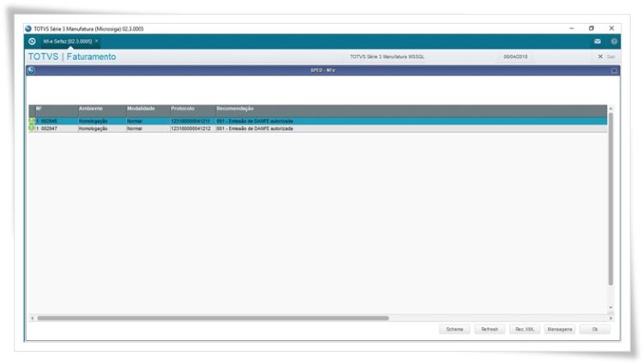Open Mensagens button
Viewport: 643px width, 364px height.
pos(560,329)
